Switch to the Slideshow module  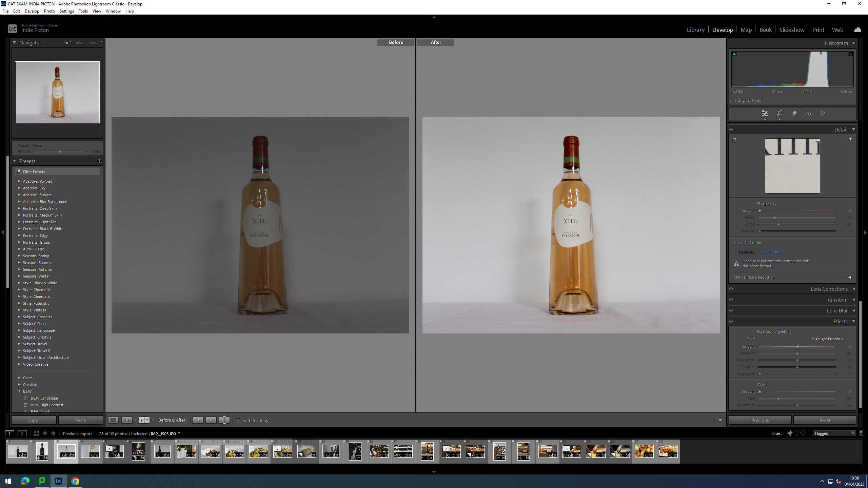point(792,30)
